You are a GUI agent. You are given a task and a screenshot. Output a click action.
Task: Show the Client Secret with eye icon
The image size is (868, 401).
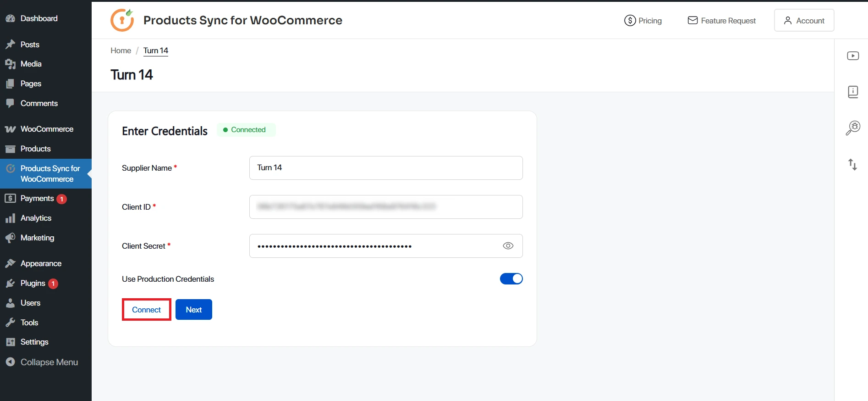(508, 246)
